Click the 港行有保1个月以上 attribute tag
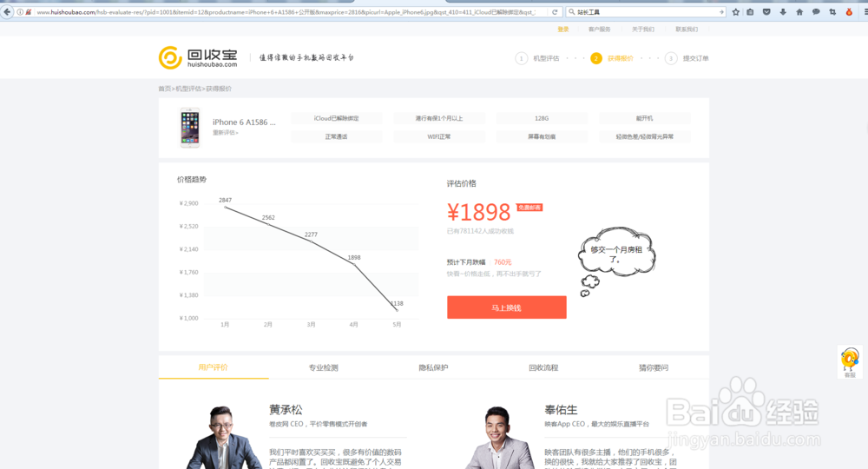The height and width of the screenshot is (469, 868). tap(439, 118)
